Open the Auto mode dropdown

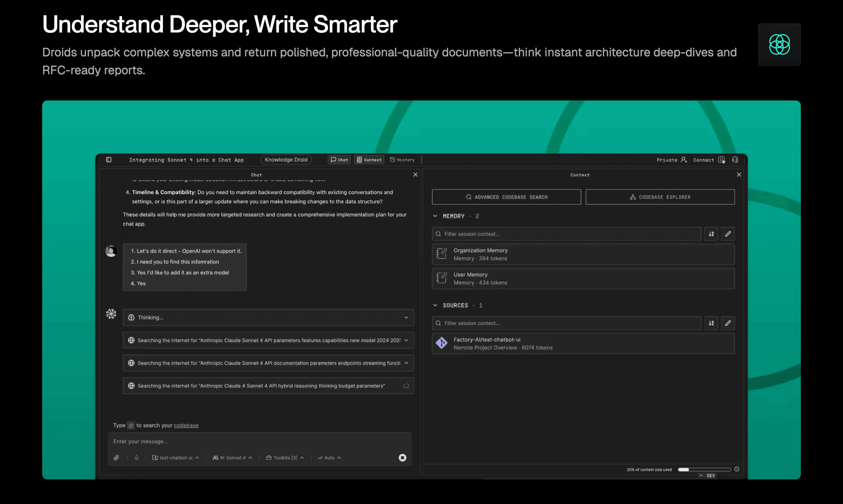329,458
